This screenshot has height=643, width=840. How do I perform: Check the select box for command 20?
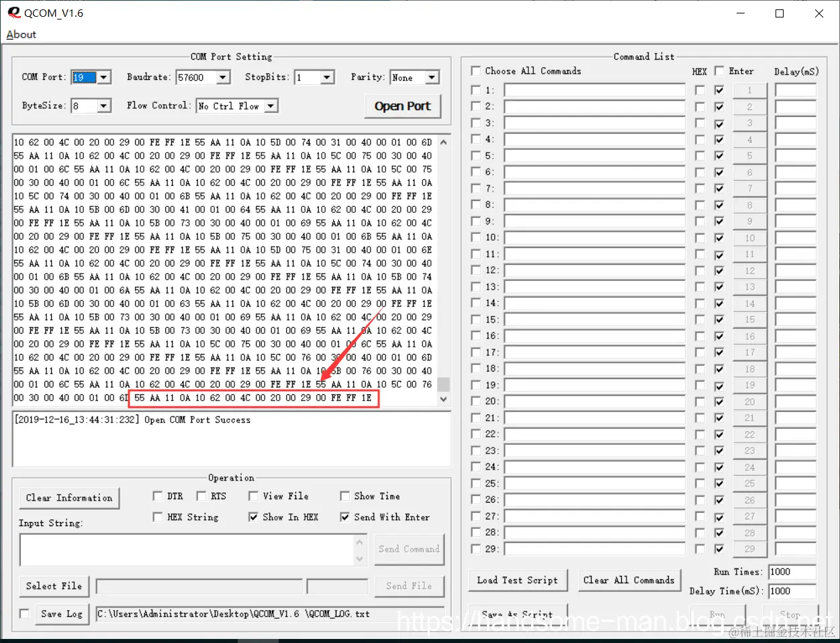[476, 402]
